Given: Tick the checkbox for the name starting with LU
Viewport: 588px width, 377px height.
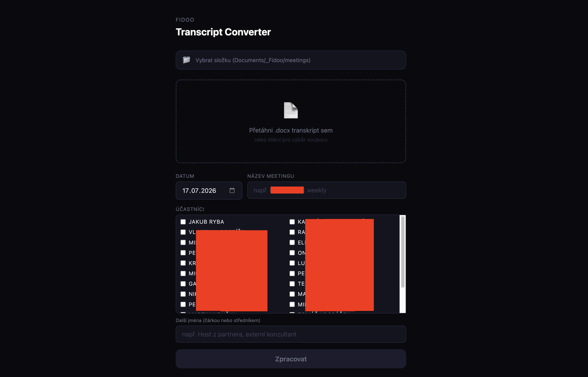Looking at the screenshot, I should [292, 263].
